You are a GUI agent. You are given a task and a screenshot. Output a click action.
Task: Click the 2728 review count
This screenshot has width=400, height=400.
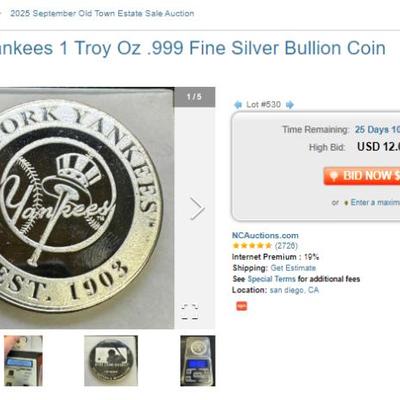click(286, 246)
